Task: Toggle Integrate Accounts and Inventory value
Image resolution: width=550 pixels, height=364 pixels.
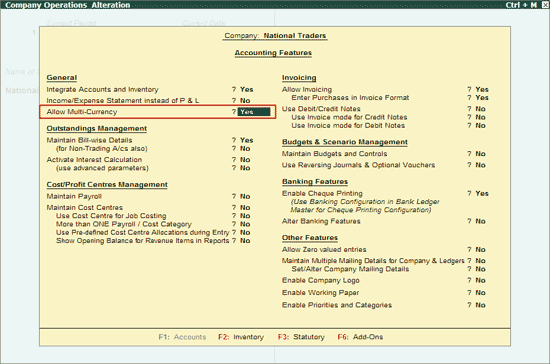Action: tap(247, 89)
